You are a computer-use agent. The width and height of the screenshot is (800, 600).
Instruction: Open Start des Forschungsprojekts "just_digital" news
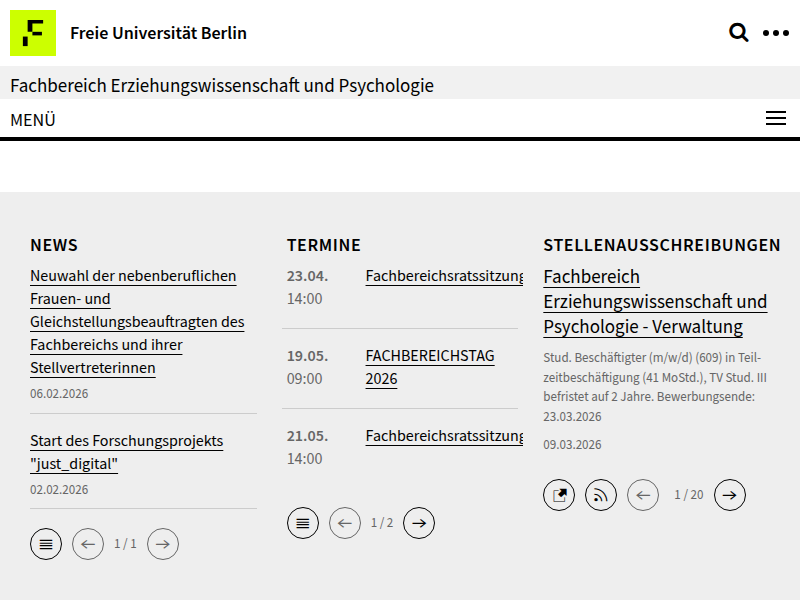pos(126,453)
